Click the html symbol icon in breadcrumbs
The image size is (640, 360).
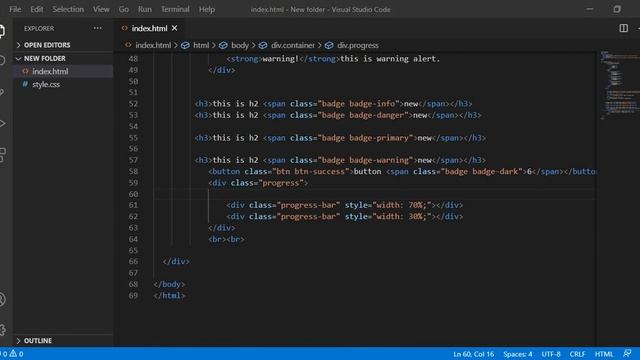185,45
